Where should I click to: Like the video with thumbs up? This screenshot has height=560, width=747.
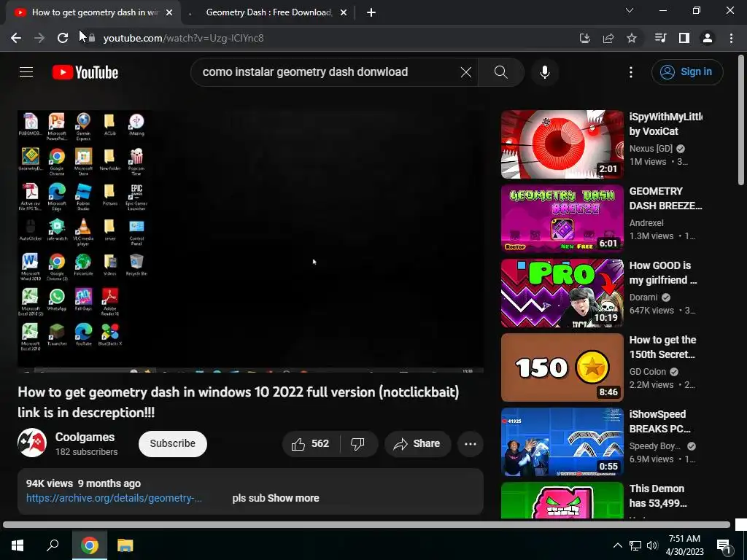tap(311, 444)
